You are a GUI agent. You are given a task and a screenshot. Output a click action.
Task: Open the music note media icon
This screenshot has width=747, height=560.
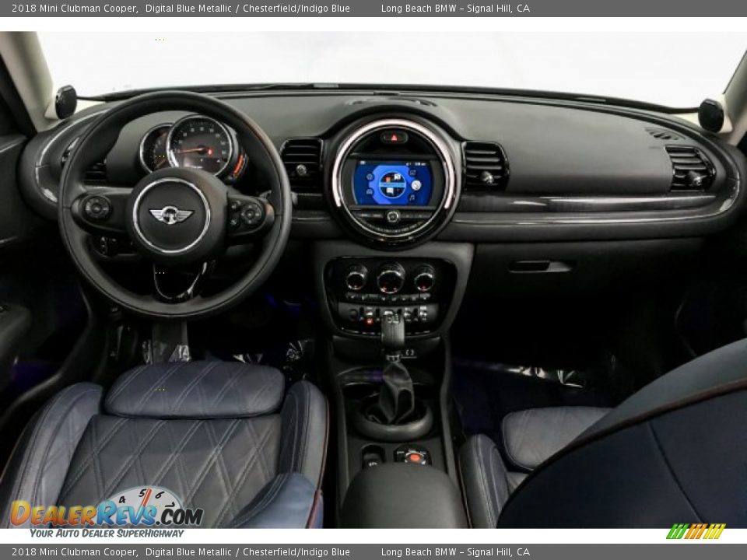[412, 197]
